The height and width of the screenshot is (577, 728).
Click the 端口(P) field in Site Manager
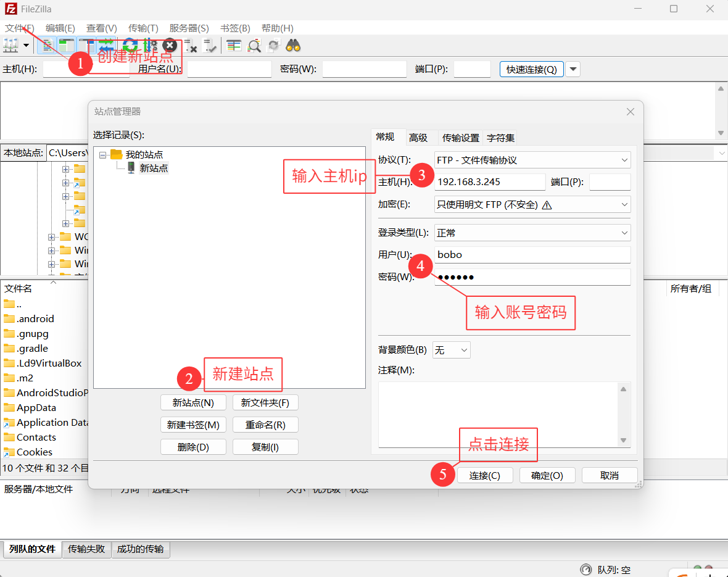coord(610,182)
